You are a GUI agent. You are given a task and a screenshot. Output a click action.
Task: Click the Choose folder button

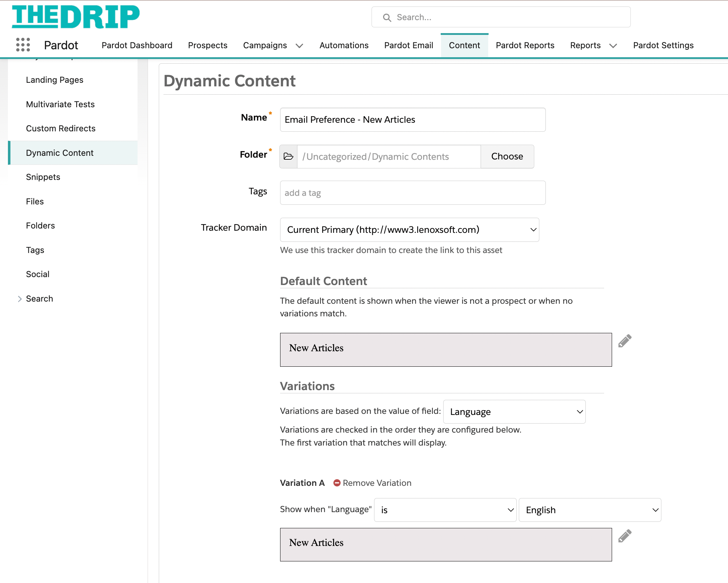(x=507, y=157)
